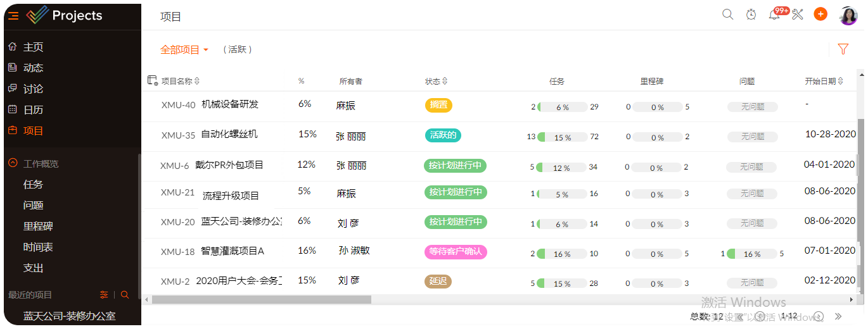
Task: Click the horizontal scrollbar of the table
Action: [x=261, y=299]
